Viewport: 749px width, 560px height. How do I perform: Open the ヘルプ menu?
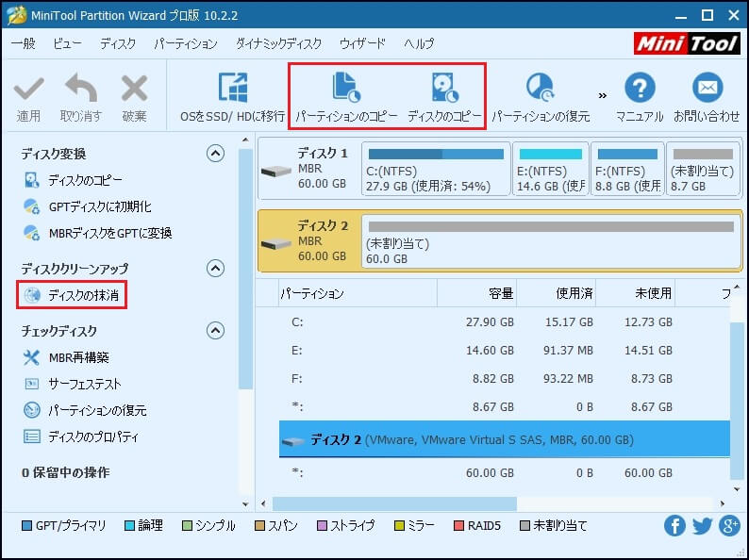pos(419,43)
